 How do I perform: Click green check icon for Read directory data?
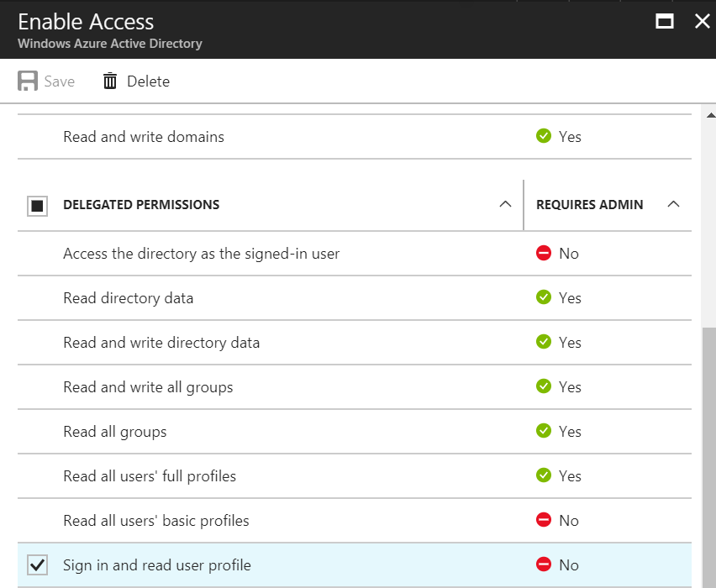click(544, 297)
